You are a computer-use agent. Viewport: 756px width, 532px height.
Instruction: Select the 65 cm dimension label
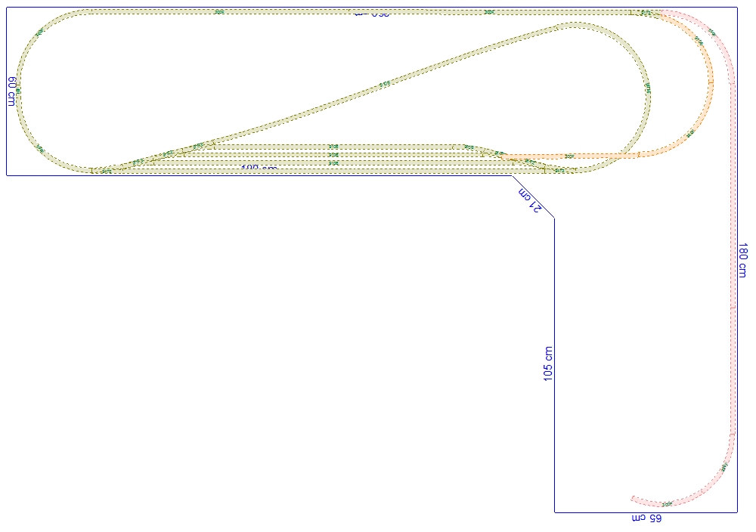click(646, 519)
